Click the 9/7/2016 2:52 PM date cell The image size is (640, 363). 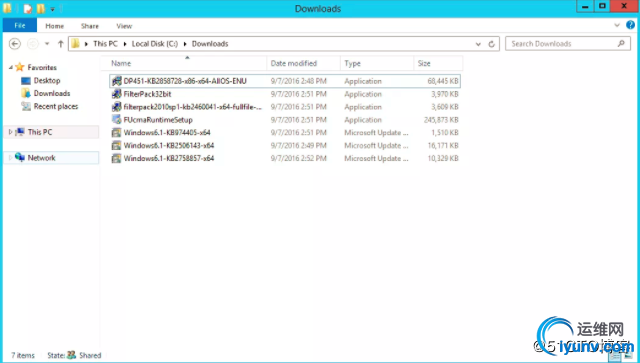pos(298,158)
